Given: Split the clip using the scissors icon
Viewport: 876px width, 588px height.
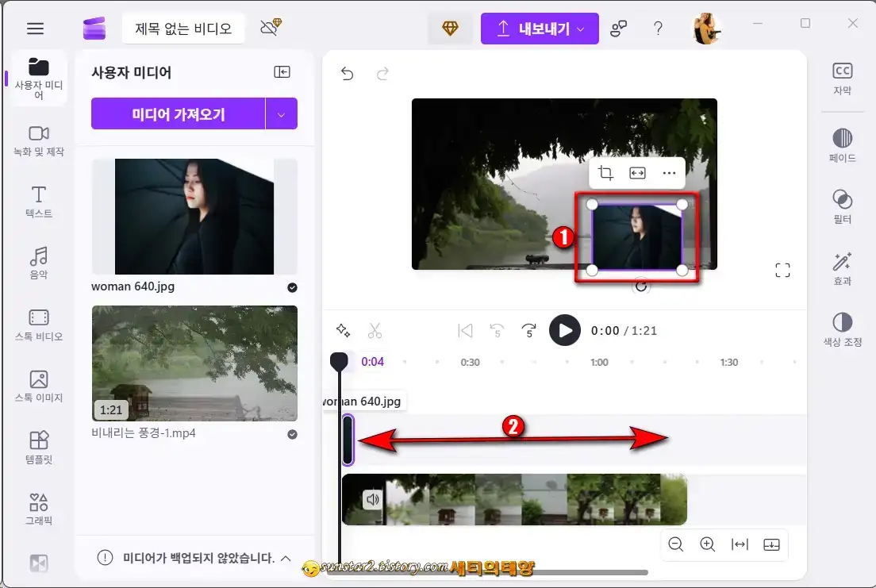Looking at the screenshot, I should click(x=375, y=330).
